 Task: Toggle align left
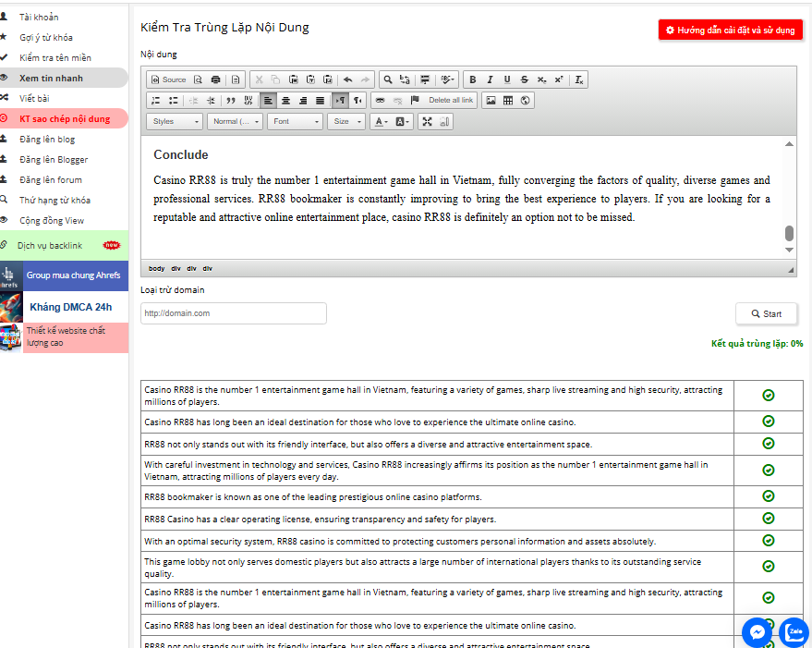[268, 100]
